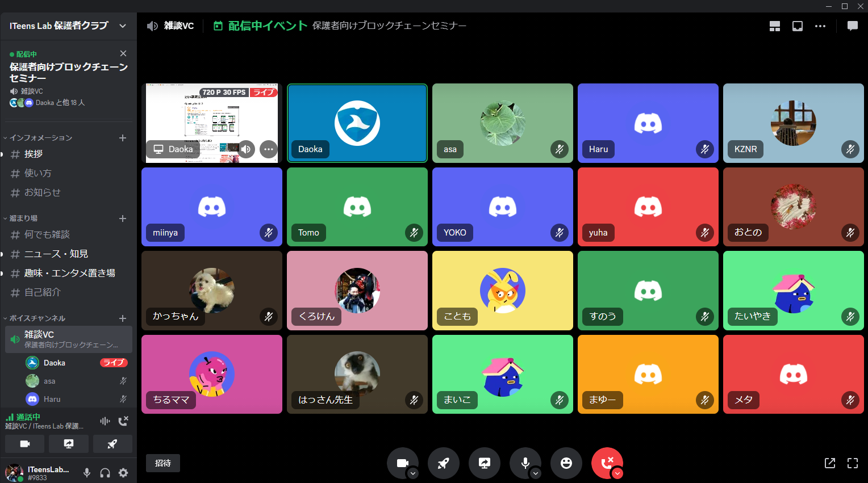868x483 pixels.
Task: Open the dropdown arrow on red disconnect button
Action: point(617,473)
